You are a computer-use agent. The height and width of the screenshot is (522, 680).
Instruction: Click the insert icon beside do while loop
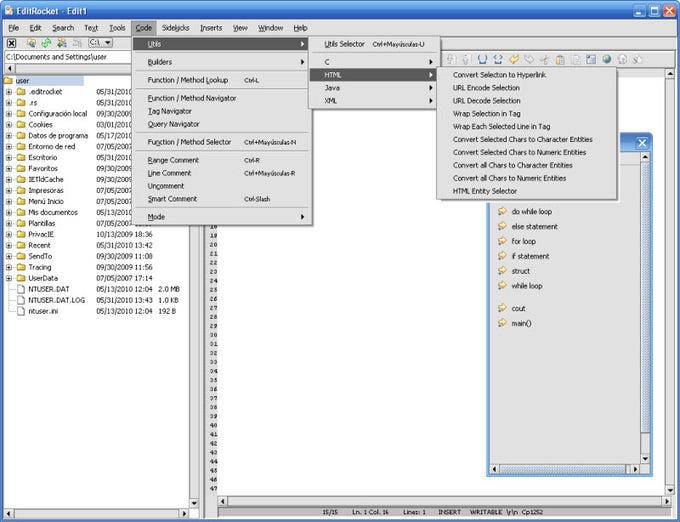click(x=502, y=211)
